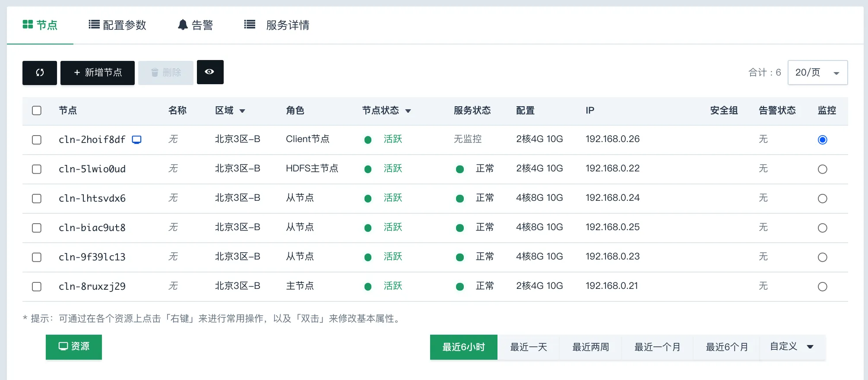Click the grid icon on 节点 tab

coord(28,25)
